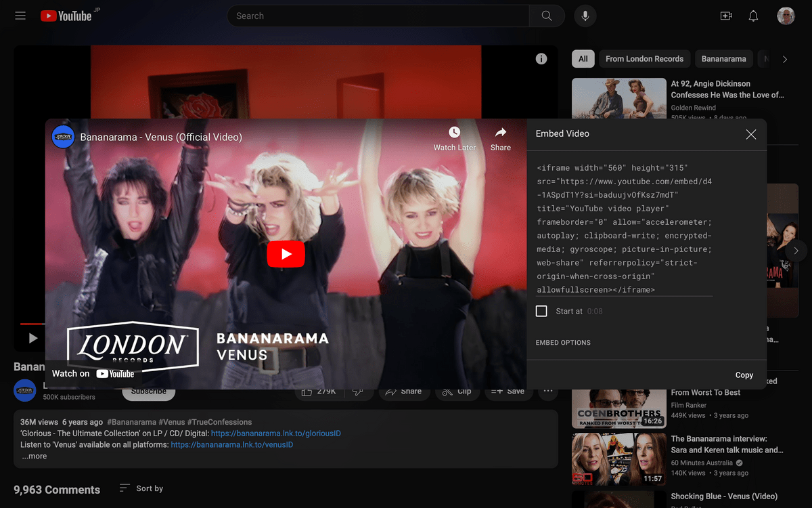Open the #TrueConfessions hashtag
Image resolution: width=812 pixels, height=508 pixels.
point(219,422)
